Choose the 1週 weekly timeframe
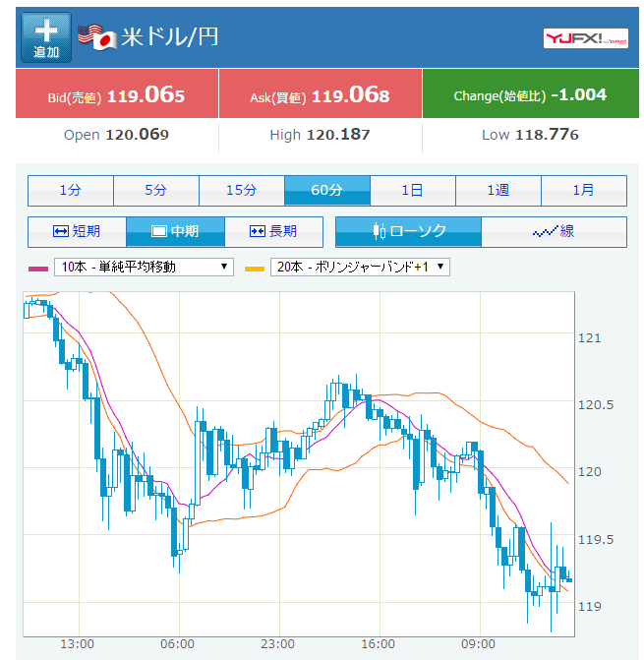Screen dimensions: 644x660 (x=498, y=190)
